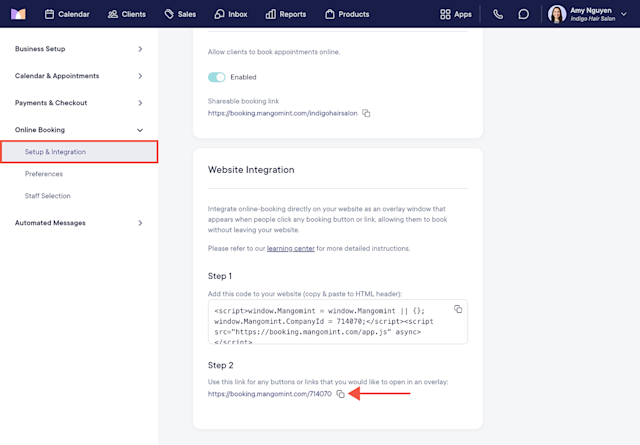
Task: Open the Staff Selection settings
Action: coord(47,196)
